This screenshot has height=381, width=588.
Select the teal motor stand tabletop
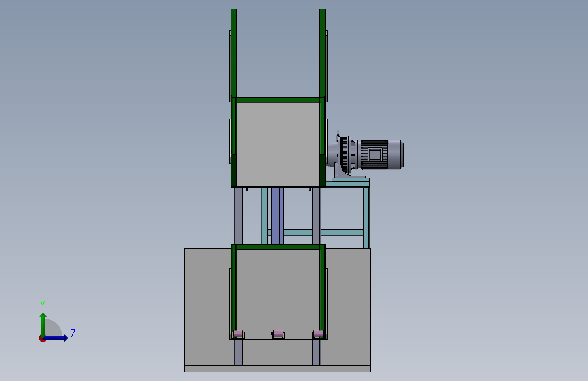[x=347, y=184]
